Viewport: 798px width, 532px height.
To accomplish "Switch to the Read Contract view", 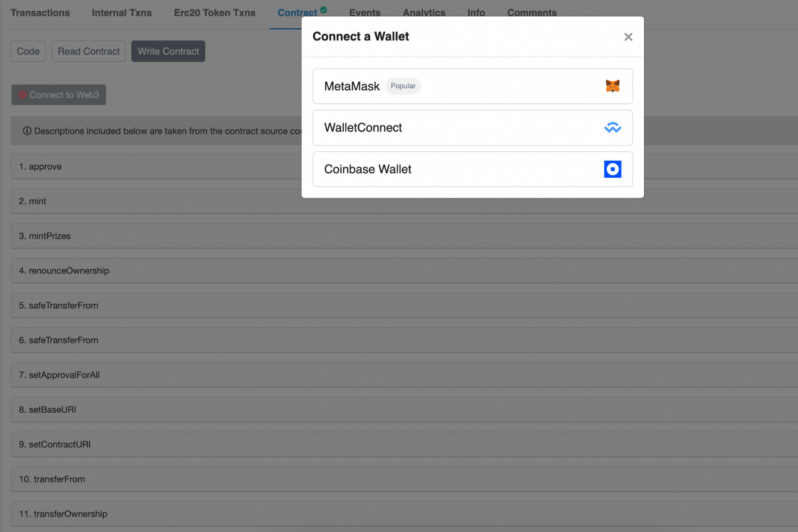I will click(88, 51).
